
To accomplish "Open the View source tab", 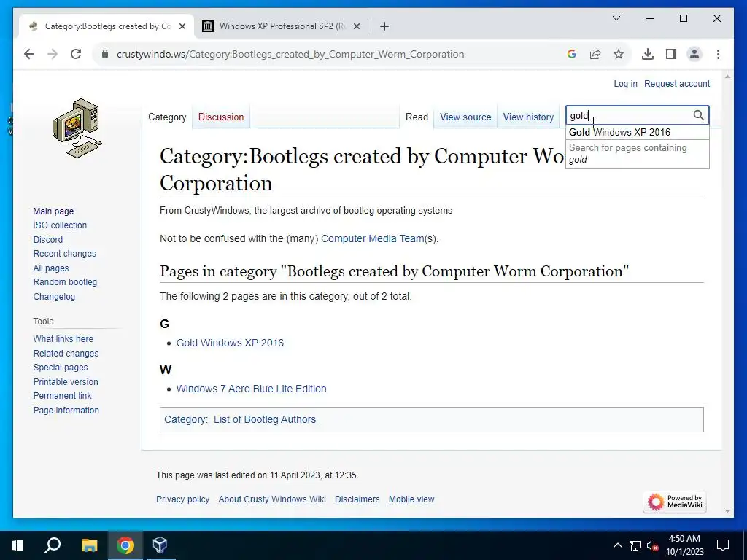I will (x=465, y=117).
